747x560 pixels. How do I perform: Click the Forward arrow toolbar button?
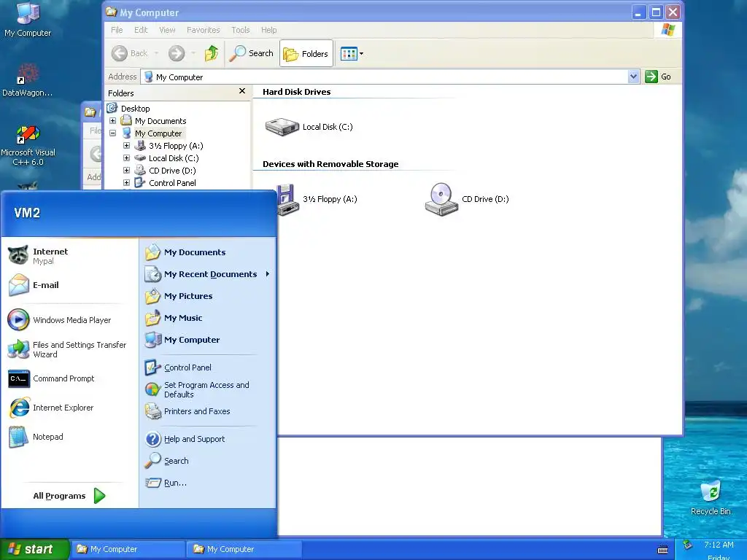177,53
